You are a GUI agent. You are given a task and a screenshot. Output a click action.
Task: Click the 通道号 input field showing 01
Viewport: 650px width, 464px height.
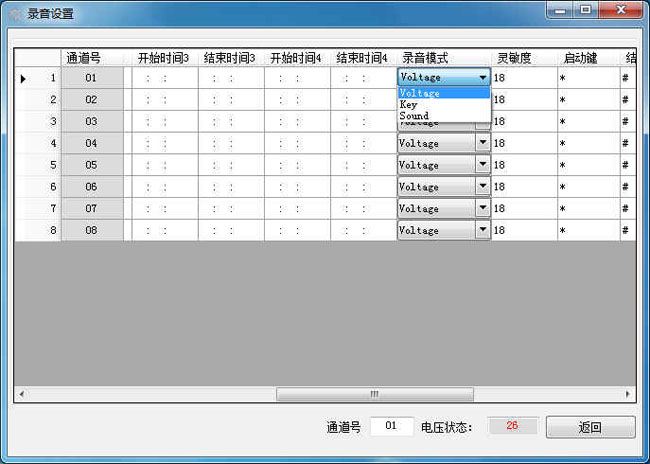point(392,426)
